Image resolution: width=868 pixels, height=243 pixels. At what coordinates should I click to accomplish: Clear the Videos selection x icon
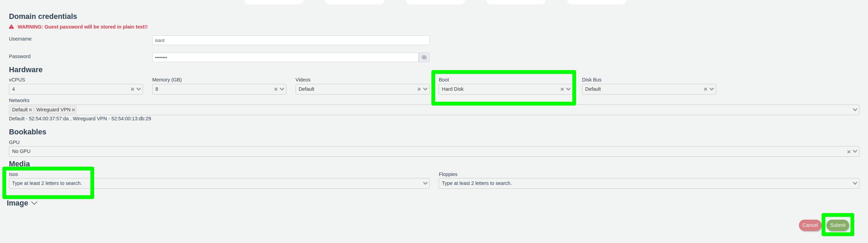click(x=419, y=89)
